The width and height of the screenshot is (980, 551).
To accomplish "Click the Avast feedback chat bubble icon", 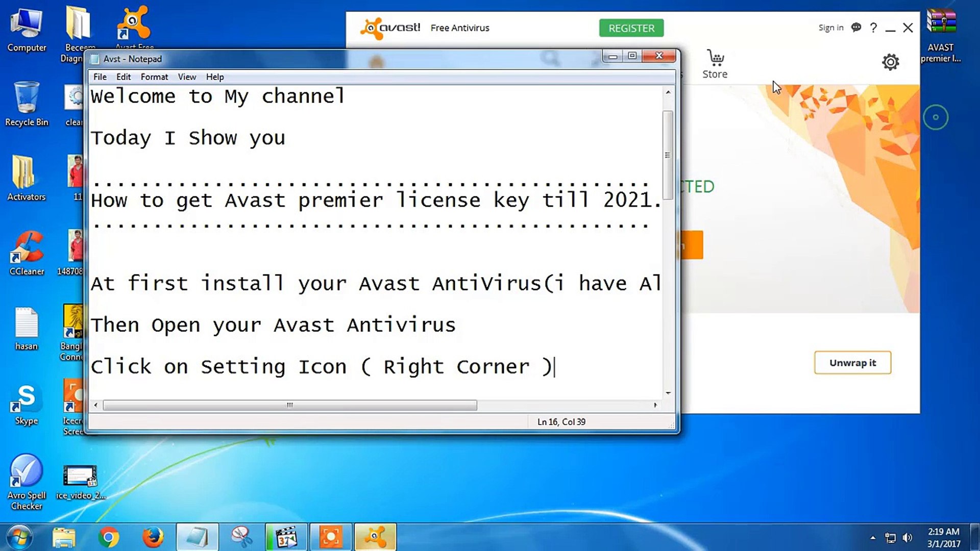I will coord(856,28).
